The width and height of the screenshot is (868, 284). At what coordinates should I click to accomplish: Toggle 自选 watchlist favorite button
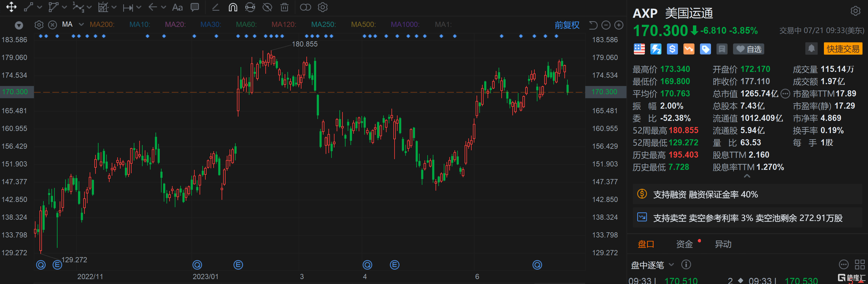[x=748, y=49]
